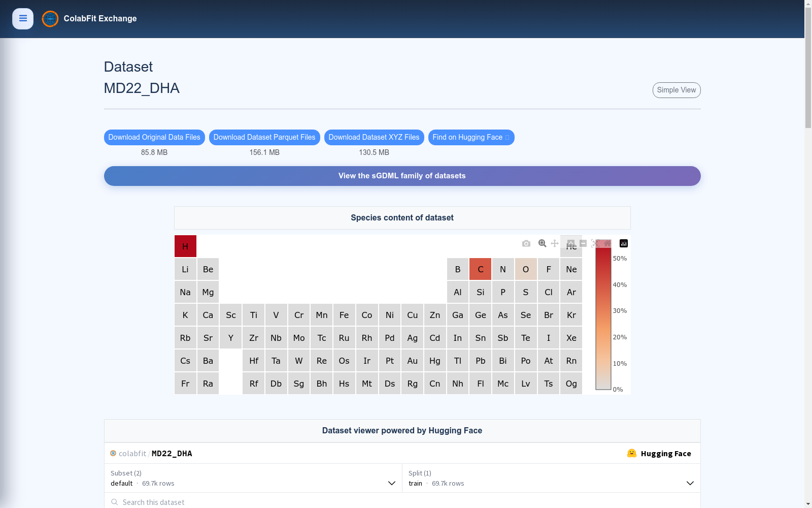Click the scrollbar down arrow
The width and height of the screenshot is (812, 508).
[x=808, y=504]
